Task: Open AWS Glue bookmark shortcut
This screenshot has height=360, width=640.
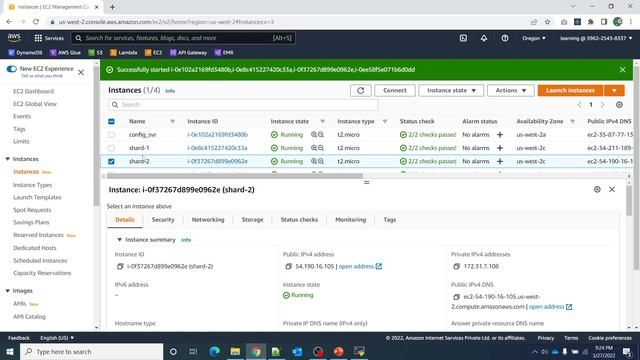Action: [x=65, y=53]
